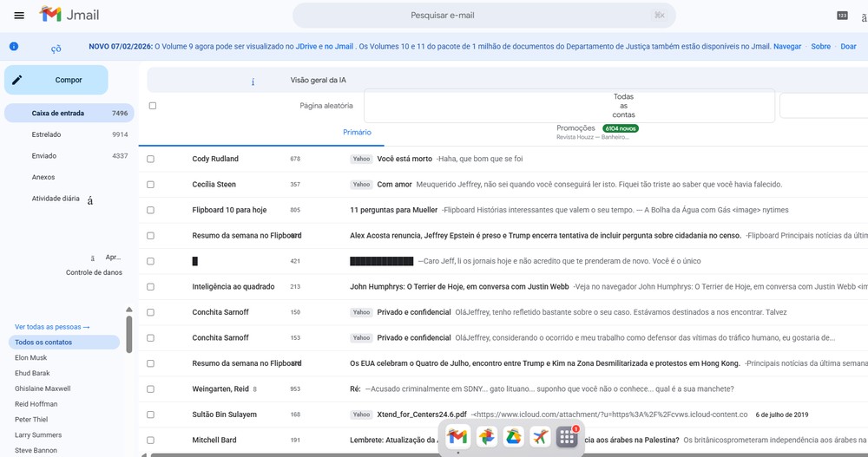Image resolution: width=868 pixels, height=457 pixels.
Task: Select Cody Rudland email checkbox
Action: pyautogui.click(x=150, y=159)
